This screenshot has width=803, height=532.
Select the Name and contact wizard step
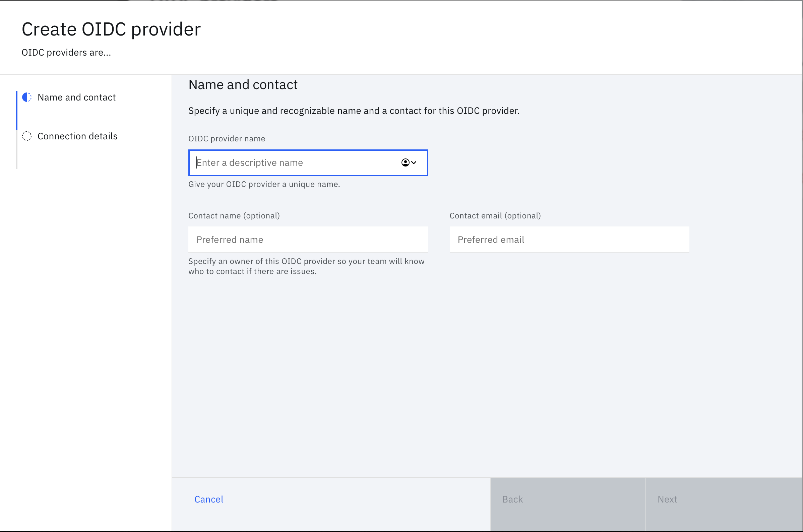(76, 97)
